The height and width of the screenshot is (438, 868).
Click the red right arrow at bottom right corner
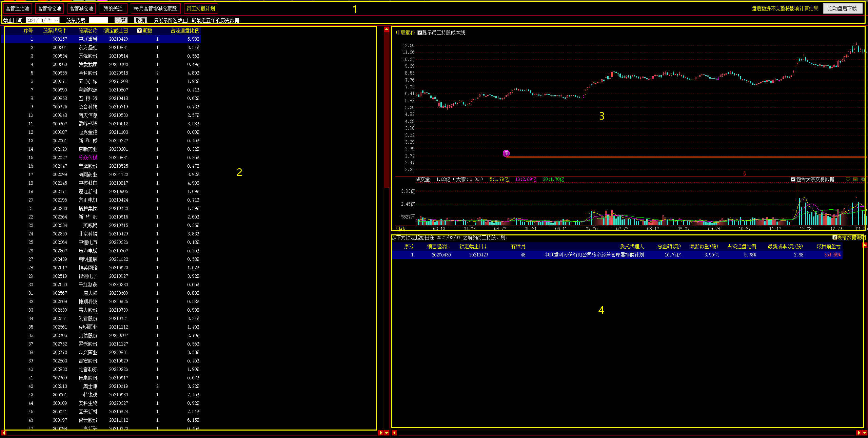point(859,433)
